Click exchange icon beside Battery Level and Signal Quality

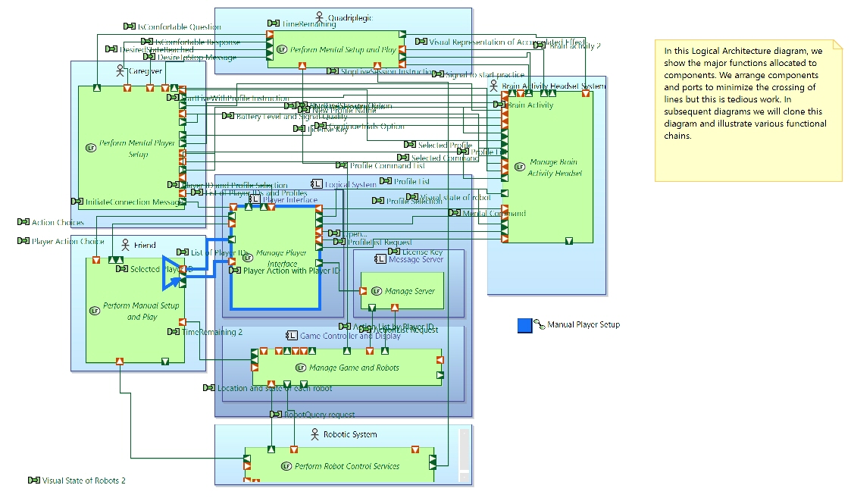[x=228, y=115]
